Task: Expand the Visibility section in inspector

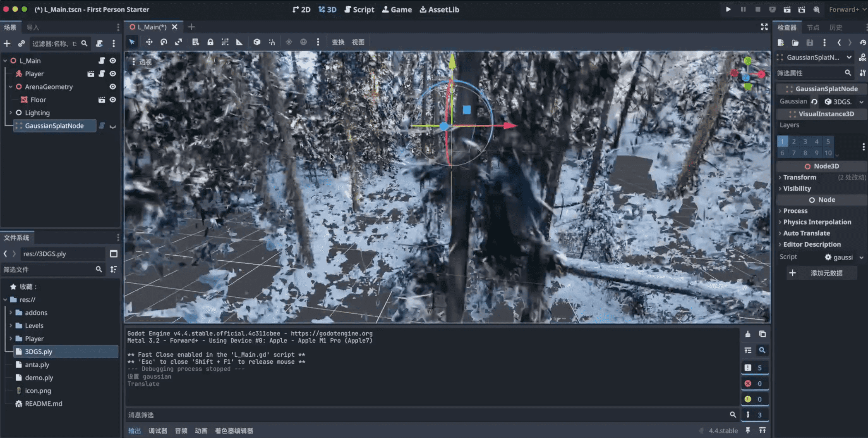Action: [x=822, y=188]
